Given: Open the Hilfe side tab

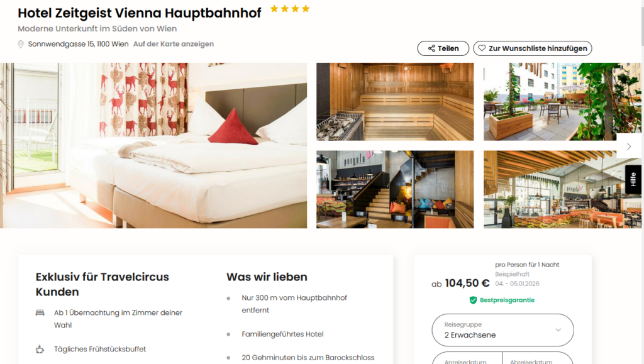Looking at the screenshot, I should (633, 179).
